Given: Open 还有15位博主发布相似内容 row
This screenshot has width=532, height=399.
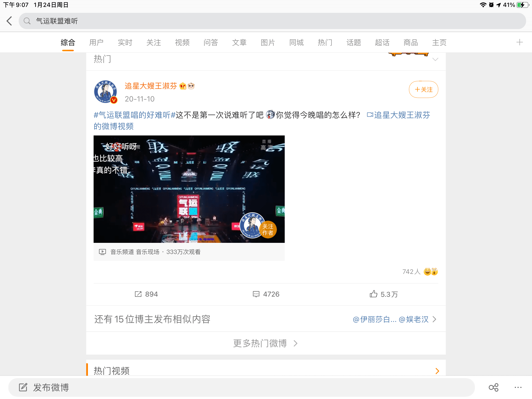Looking at the screenshot, I should point(266,319).
